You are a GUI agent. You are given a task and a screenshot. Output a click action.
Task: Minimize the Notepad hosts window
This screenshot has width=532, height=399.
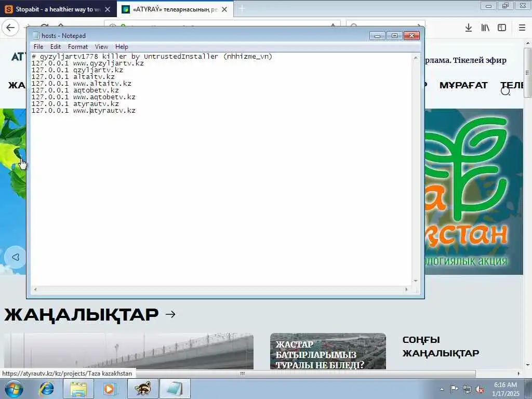coord(377,36)
